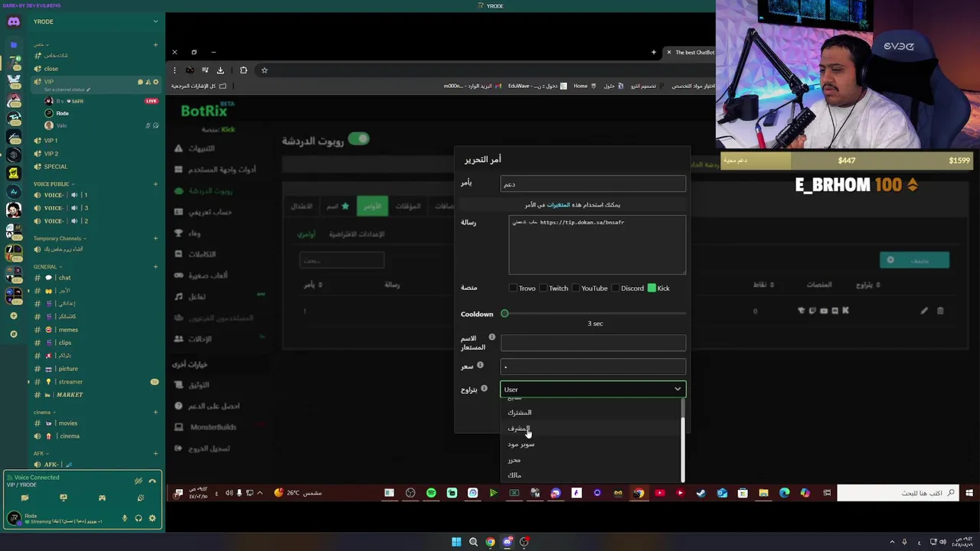980x551 pixels.
Task: Invite people to the VIP voice channel
Action: pyautogui.click(x=149, y=82)
